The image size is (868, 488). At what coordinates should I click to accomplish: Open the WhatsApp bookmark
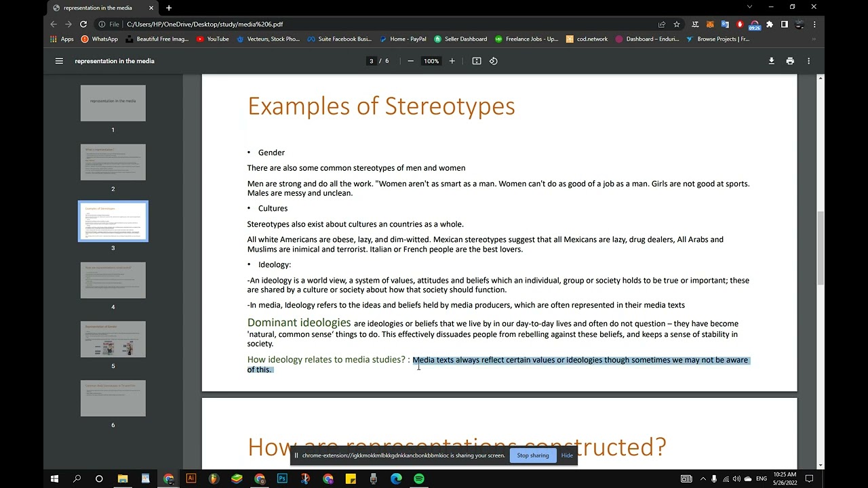(99, 39)
